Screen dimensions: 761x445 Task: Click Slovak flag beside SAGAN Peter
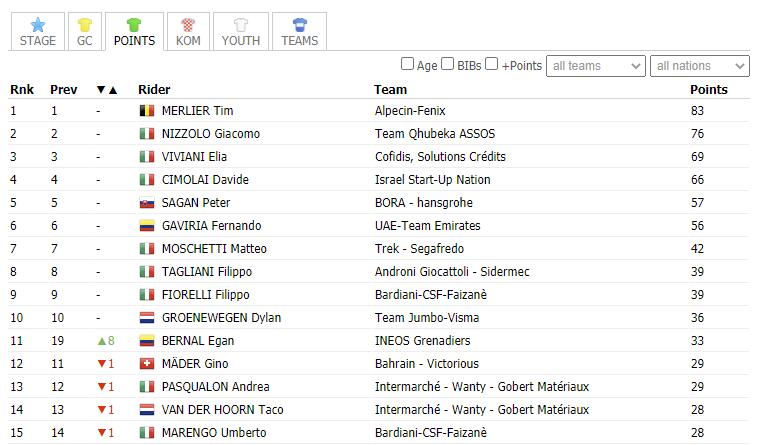[147, 203]
